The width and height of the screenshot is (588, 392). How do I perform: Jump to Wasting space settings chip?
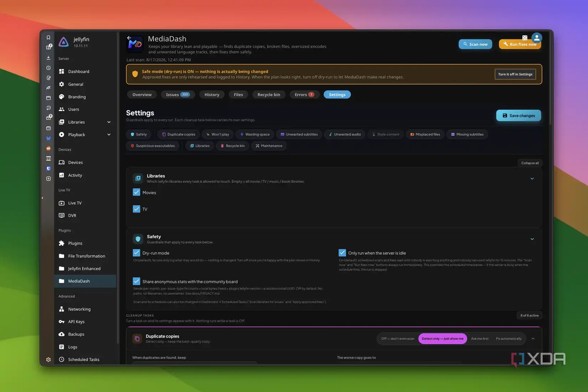click(255, 134)
